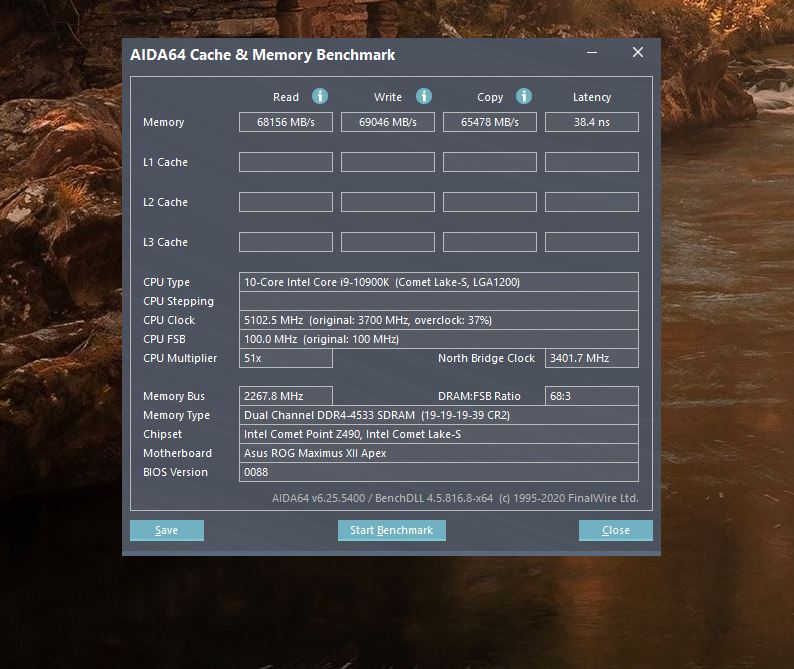Click the info icon next to Write
Viewport: 794px width, 669px height.
coord(424,96)
